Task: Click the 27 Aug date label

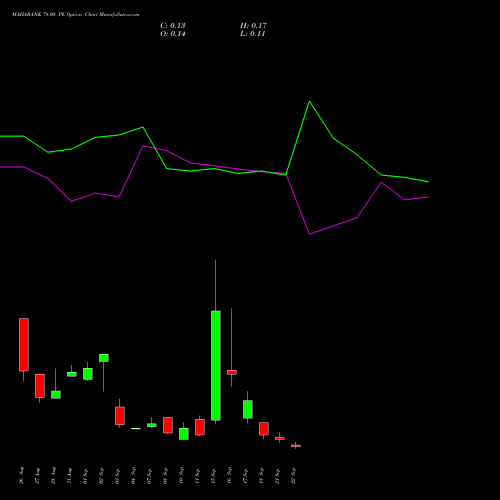Action: coord(38,475)
